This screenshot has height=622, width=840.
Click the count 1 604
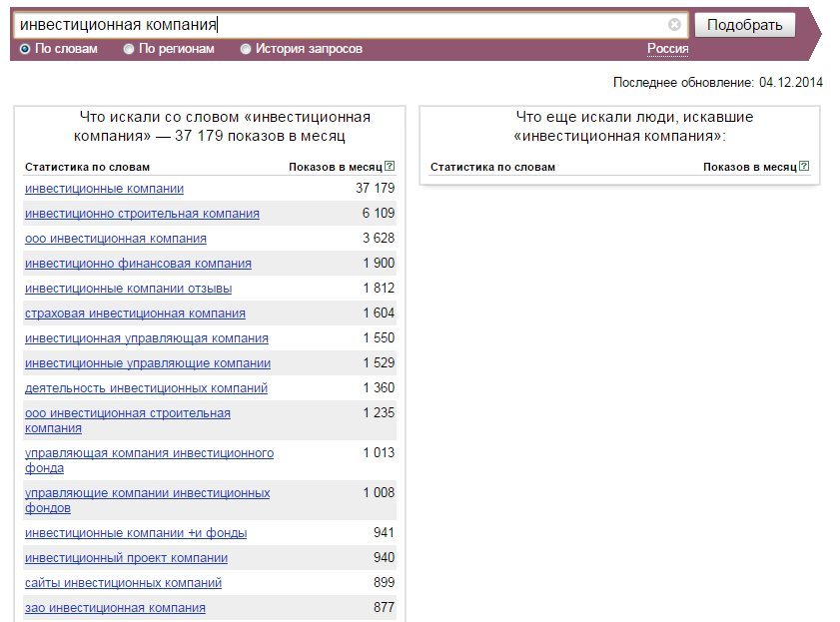[379, 312]
